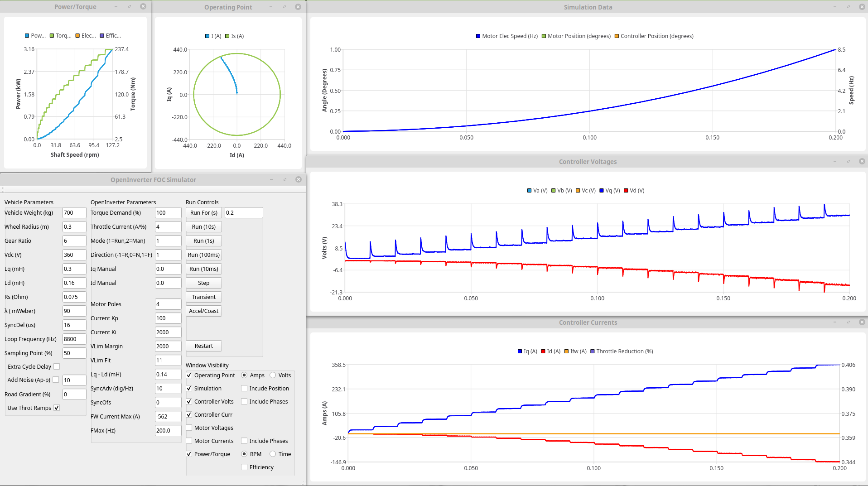The height and width of the screenshot is (486, 868).
Task: Click the Throttle Reduction legend marker
Action: point(593,351)
